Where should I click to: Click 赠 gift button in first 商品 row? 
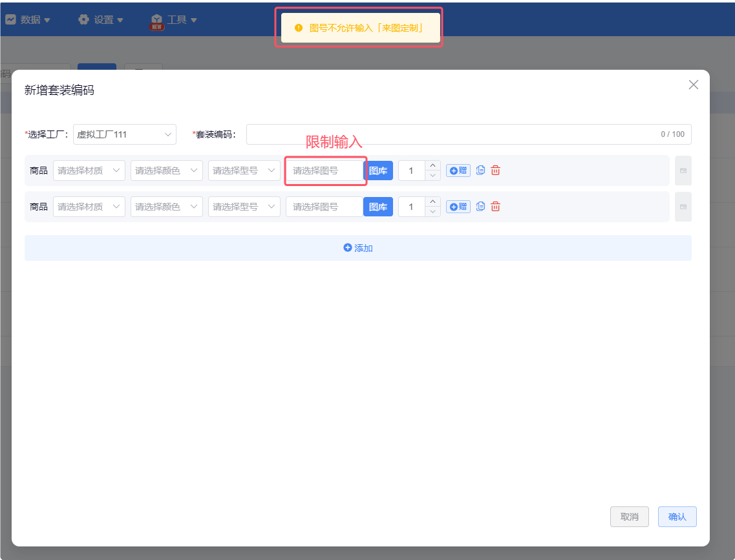[458, 171]
